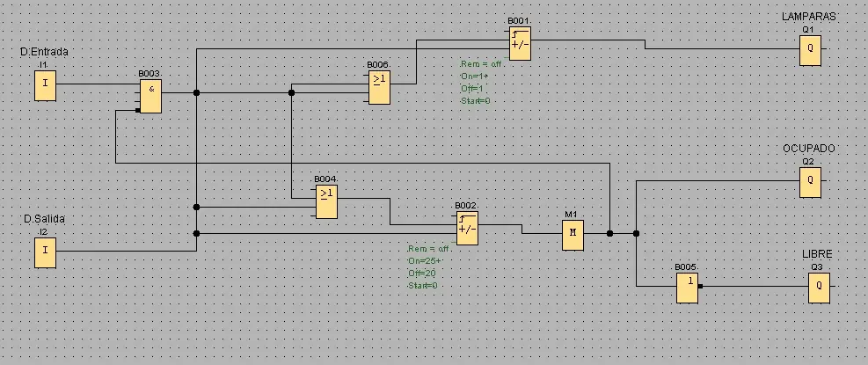Screen dimensions: 868x365
Task: Select the B006 OR gate block
Action: pos(379,87)
